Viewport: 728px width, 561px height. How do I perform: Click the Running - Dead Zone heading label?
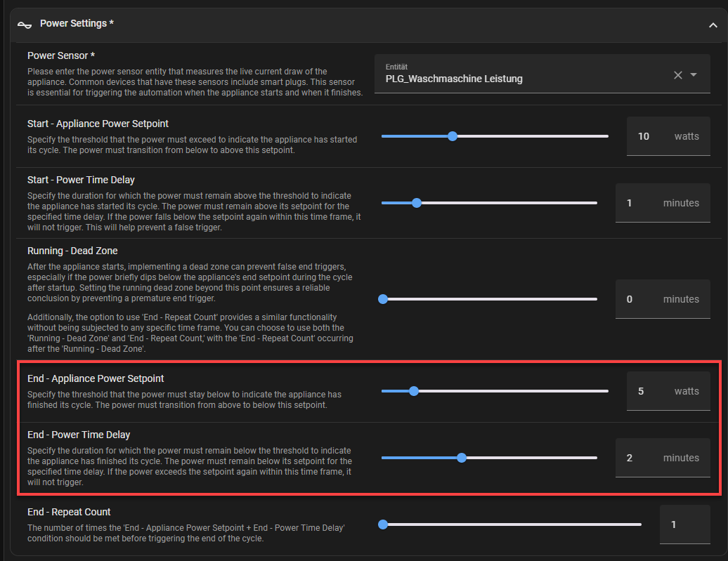[72, 251]
